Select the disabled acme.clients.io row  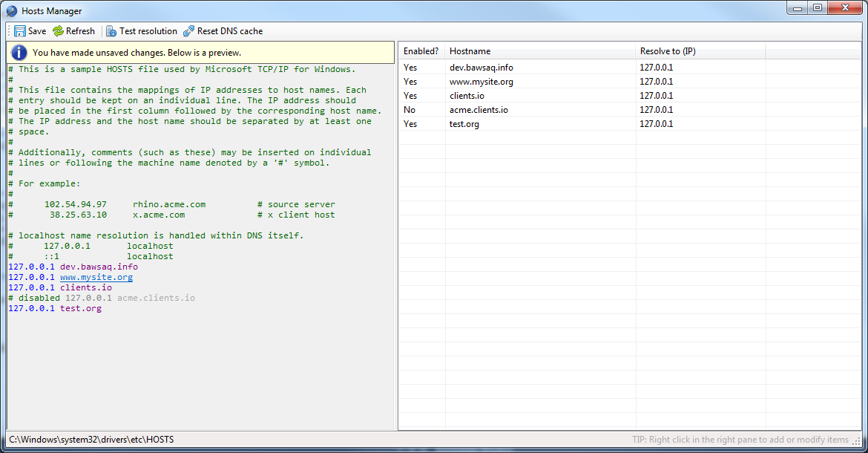(x=629, y=110)
